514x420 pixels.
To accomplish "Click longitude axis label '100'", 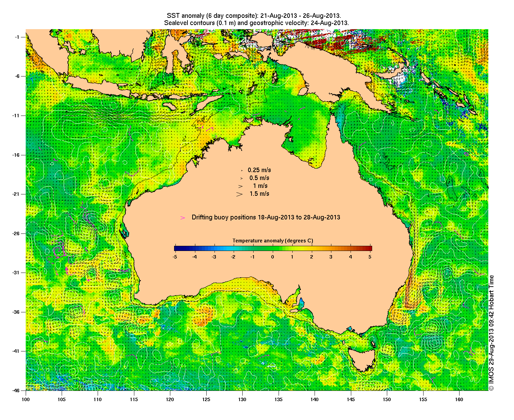I will (26, 399).
